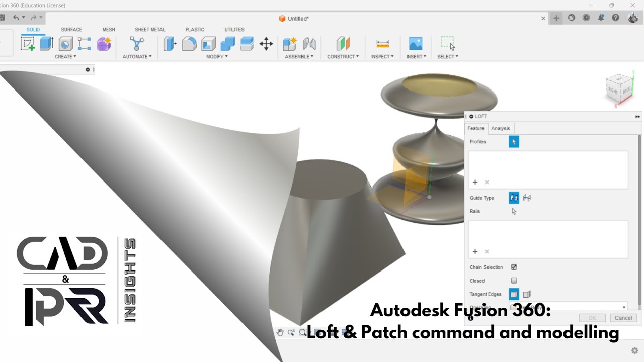Click the Undo arrow
Viewport: 644px width, 362px height.
16,18
